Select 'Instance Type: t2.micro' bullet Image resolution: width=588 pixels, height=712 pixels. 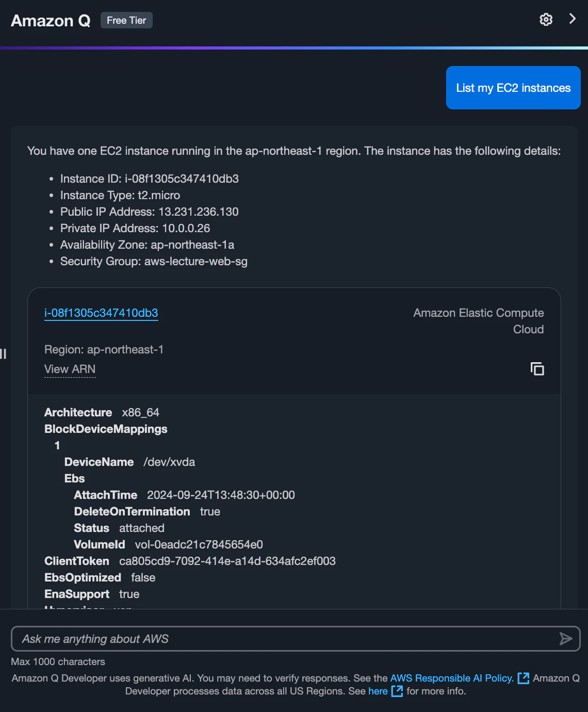(120, 196)
